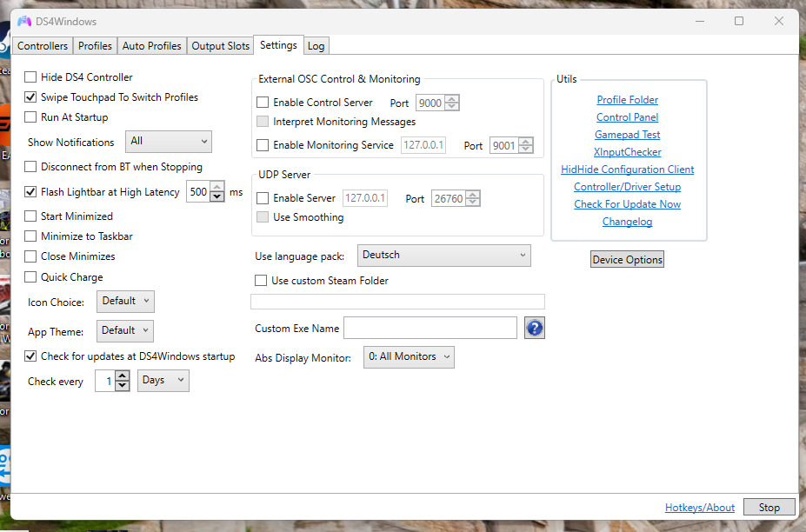
Task: Click the Stop button
Action: coord(769,508)
